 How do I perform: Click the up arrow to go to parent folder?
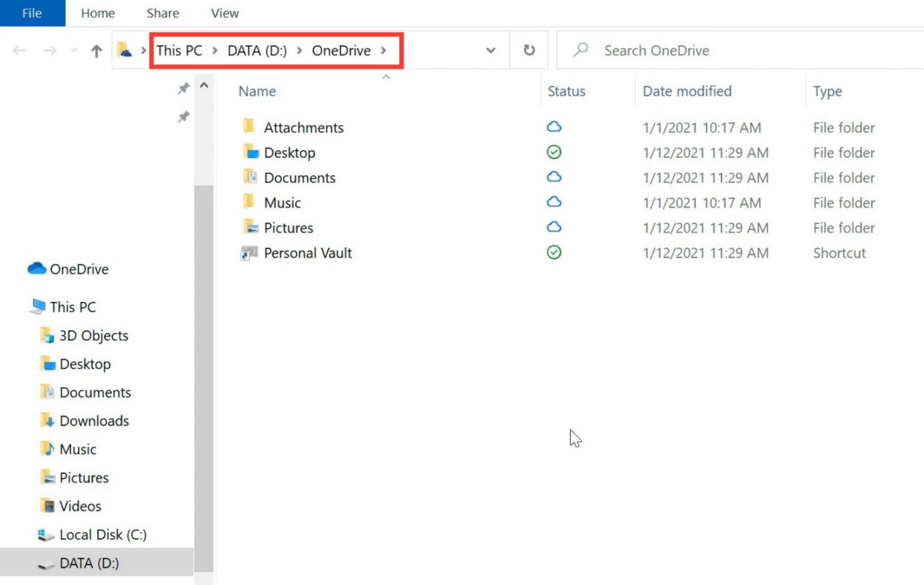pos(96,51)
